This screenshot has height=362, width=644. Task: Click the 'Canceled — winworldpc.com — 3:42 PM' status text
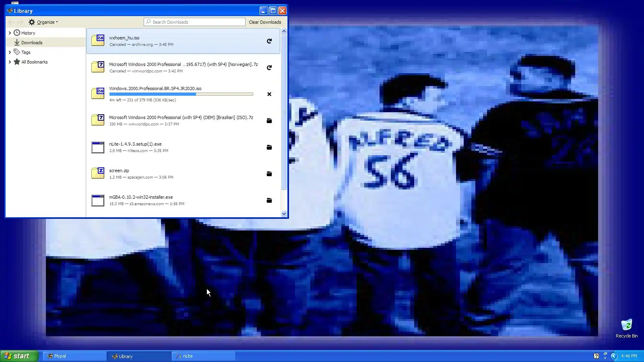pyautogui.click(x=146, y=71)
